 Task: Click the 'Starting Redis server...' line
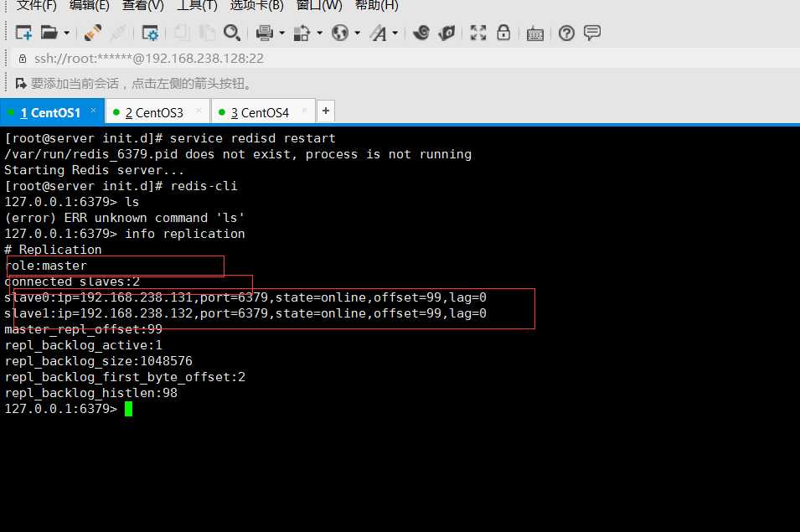coord(94,170)
